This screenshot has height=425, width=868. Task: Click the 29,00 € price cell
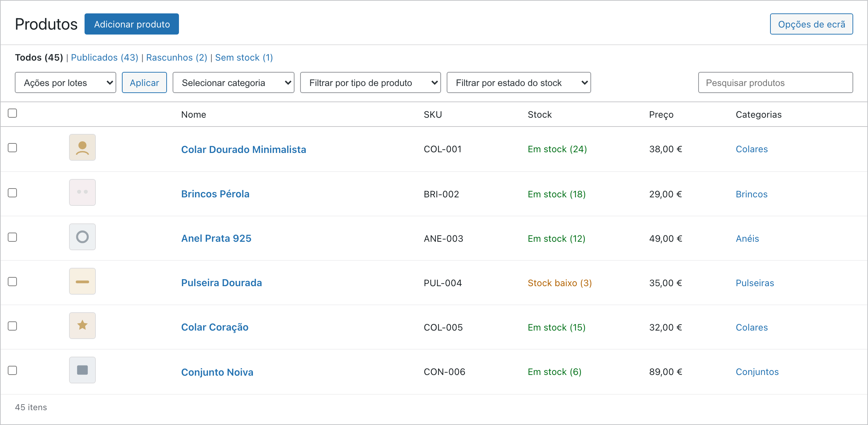[666, 194]
